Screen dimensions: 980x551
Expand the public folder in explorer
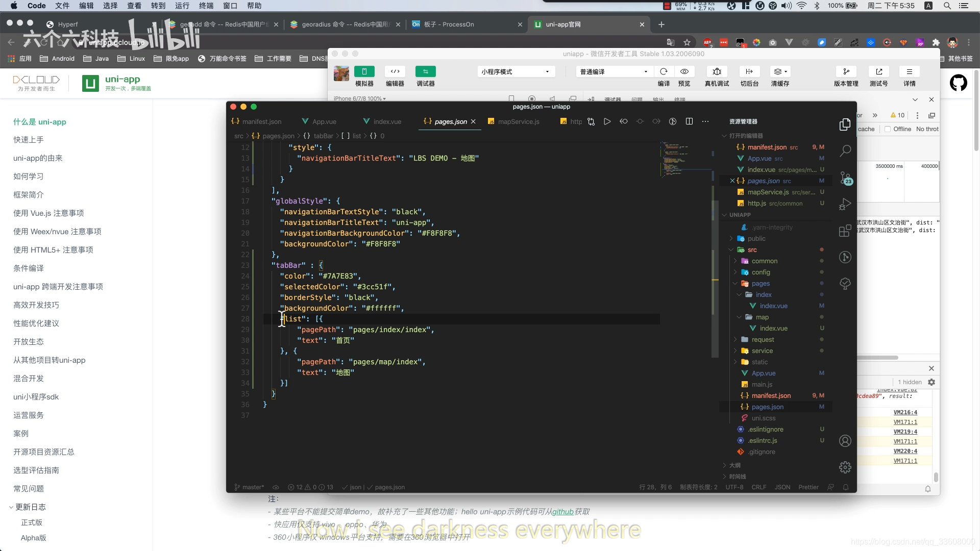click(x=756, y=238)
